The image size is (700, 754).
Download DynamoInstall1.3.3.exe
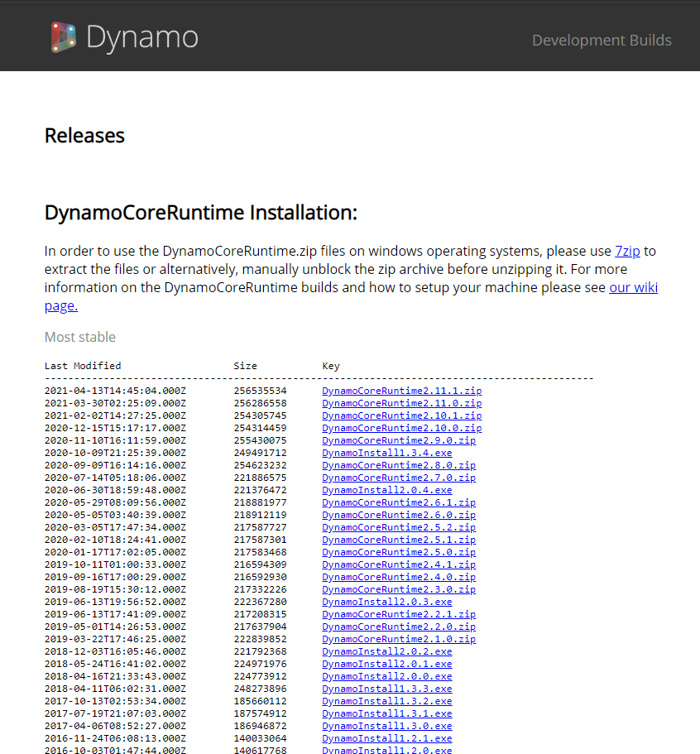click(x=386, y=689)
